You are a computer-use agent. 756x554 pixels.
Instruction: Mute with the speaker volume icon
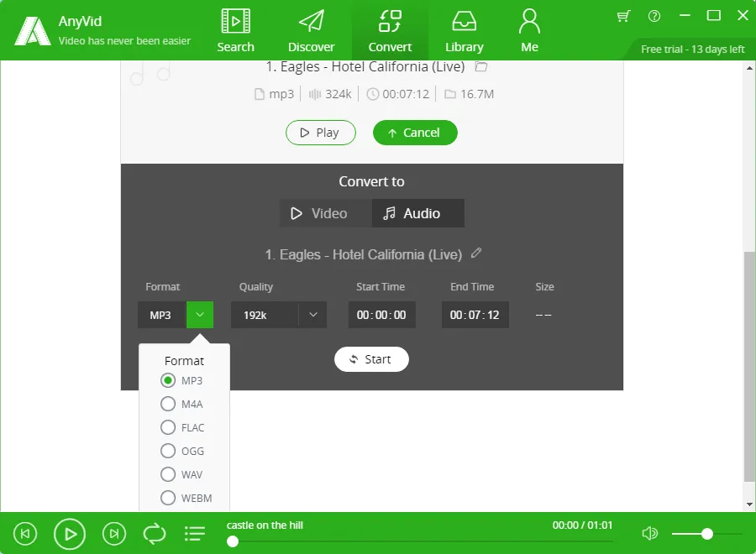649,533
